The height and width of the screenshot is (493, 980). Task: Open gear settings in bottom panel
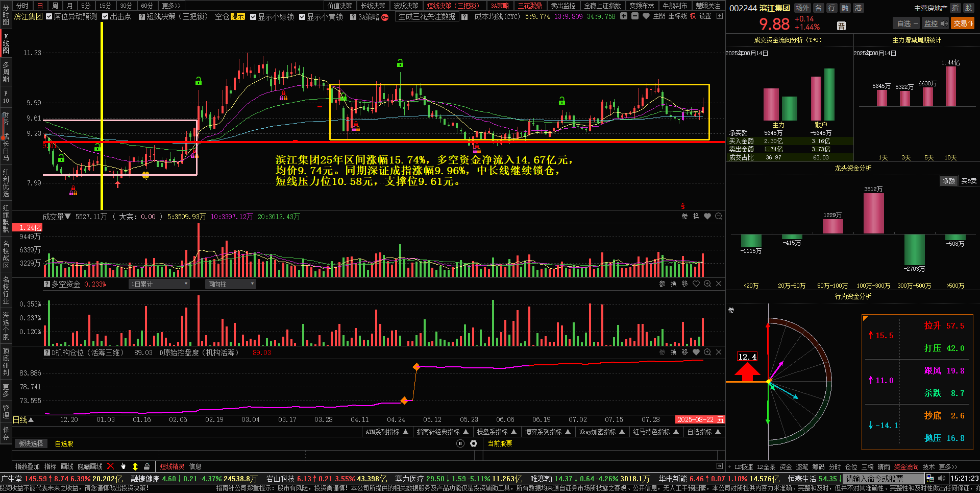coord(474,443)
